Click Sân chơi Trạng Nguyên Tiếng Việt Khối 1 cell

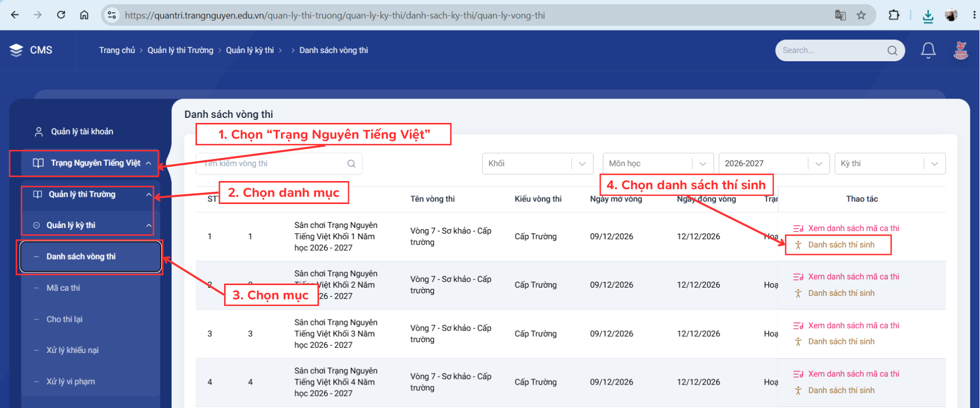336,237
